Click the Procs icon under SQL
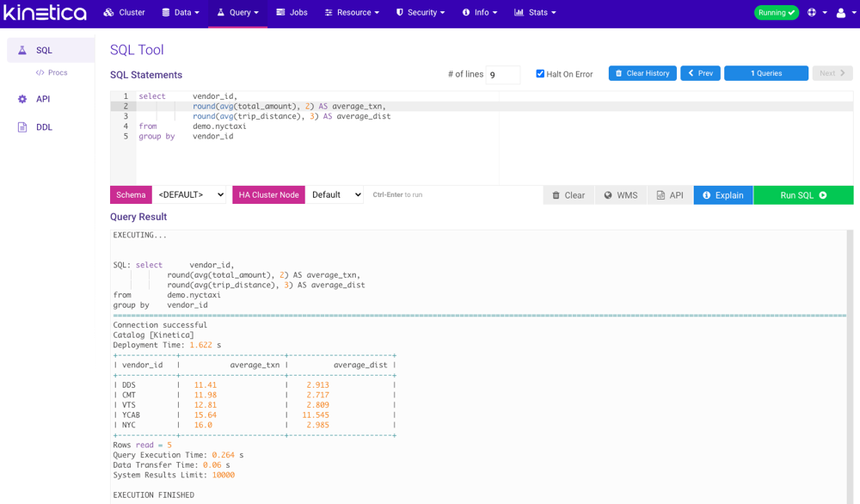The height and width of the screenshot is (504, 860). pyautogui.click(x=40, y=72)
